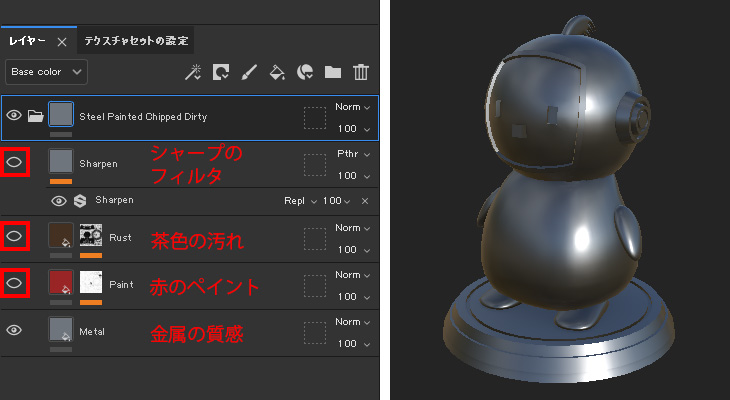Click the add mask icon in toolbar
This screenshot has width=730, height=400.
tap(221, 72)
